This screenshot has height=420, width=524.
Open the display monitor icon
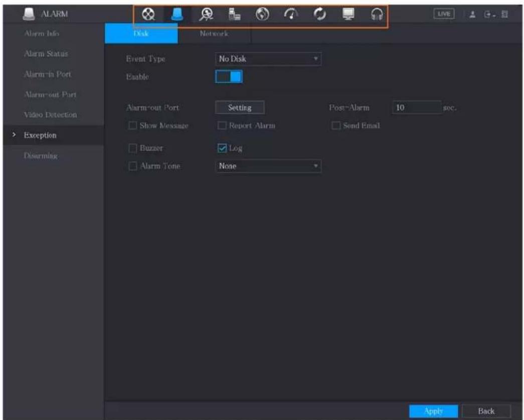pyautogui.click(x=348, y=14)
